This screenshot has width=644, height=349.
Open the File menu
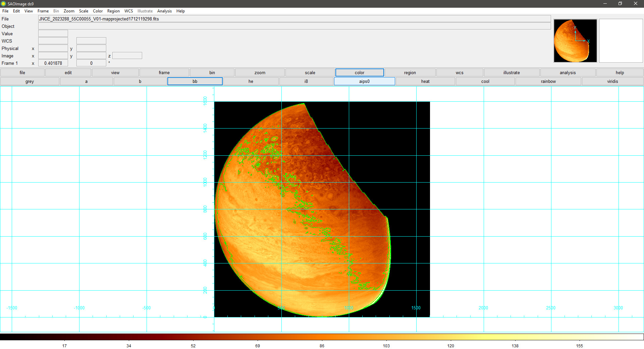(5, 11)
